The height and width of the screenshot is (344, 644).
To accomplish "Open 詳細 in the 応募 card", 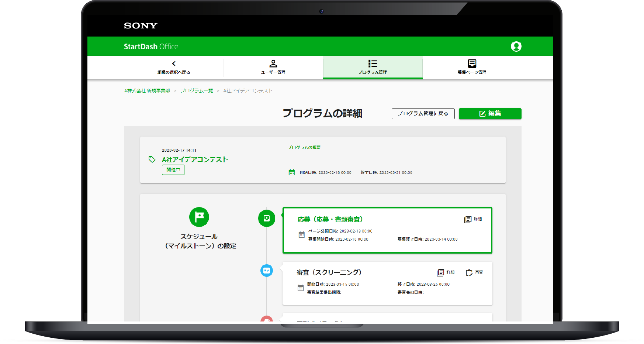I will 473,219.
